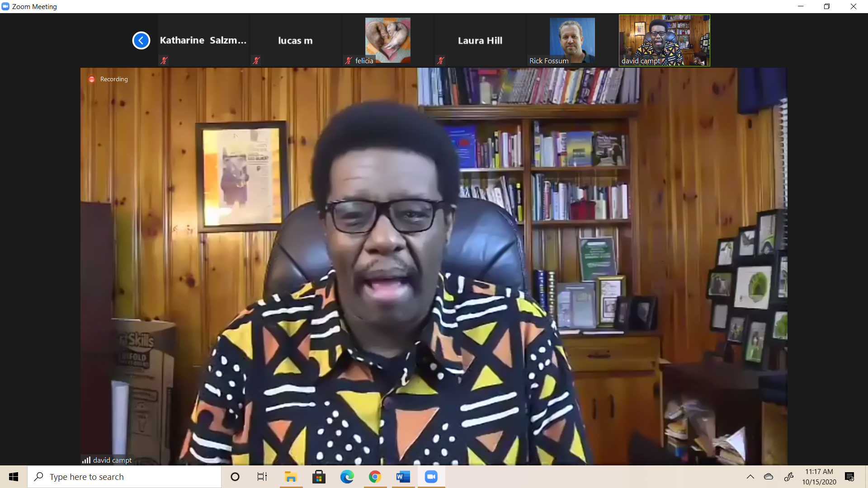The height and width of the screenshot is (488, 868).
Task: Expand the hidden system tray icons
Action: [x=750, y=477]
